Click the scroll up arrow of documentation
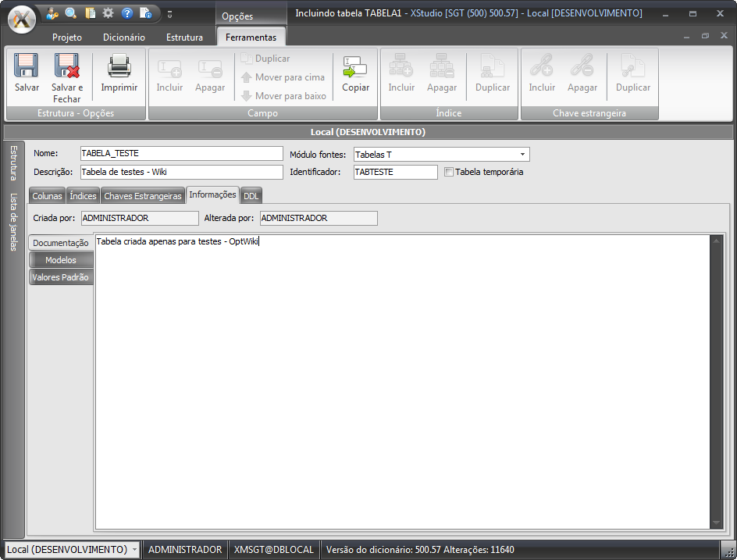The image size is (737, 560). pyautogui.click(x=717, y=241)
